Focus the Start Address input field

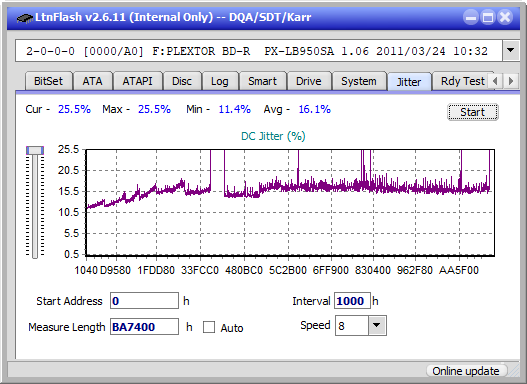[x=145, y=301]
